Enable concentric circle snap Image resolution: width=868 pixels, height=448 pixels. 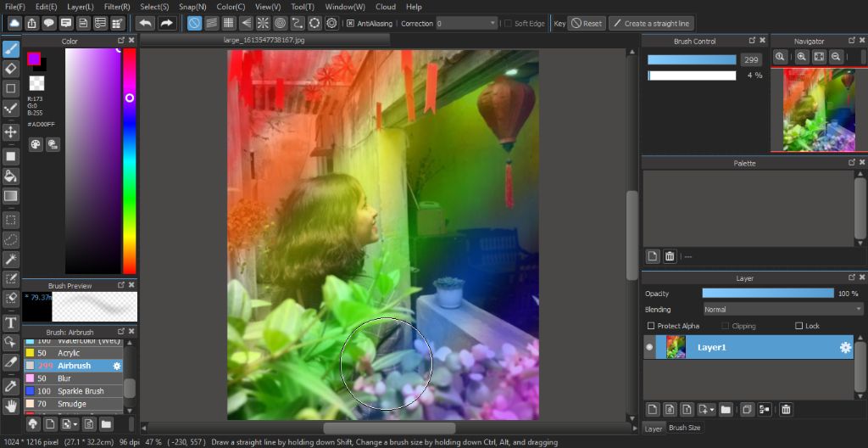(280, 23)
